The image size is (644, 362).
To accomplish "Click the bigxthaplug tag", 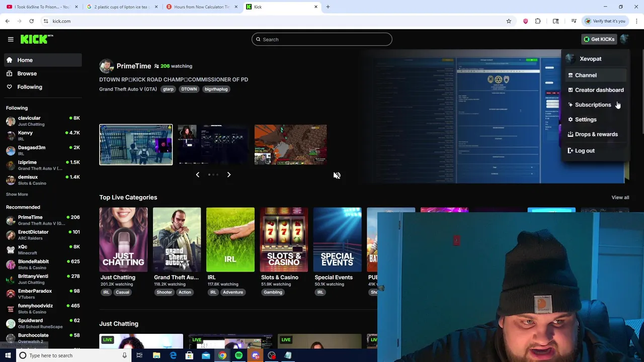I will (x=216, y=89).
